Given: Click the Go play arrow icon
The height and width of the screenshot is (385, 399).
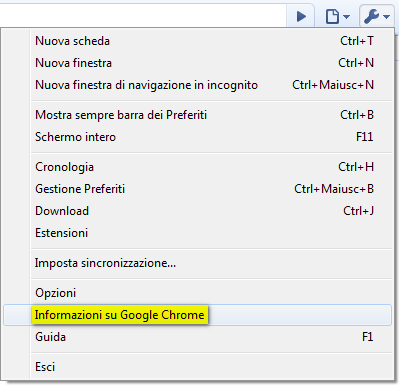Looking at the screenshot, I should [301, 16].
